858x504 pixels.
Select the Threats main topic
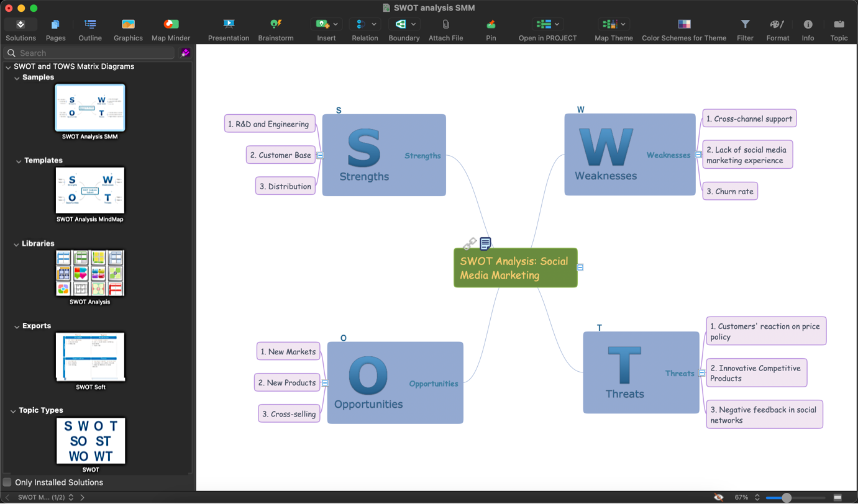coord(641,372)
